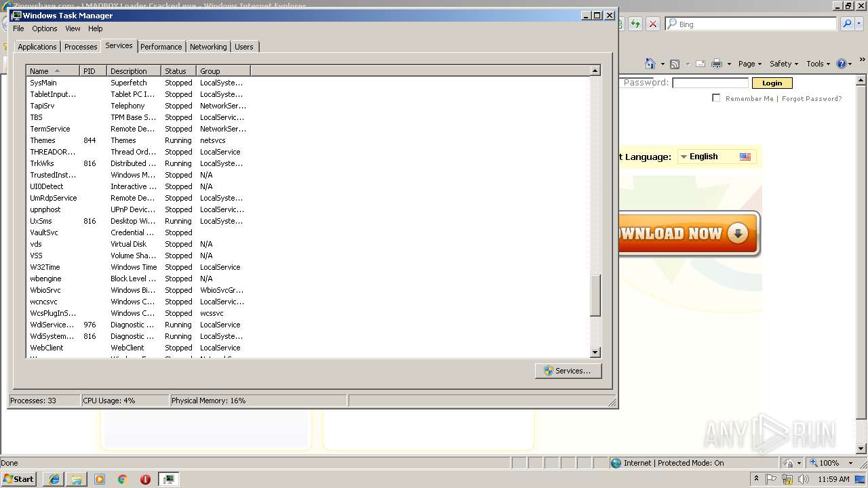Expand the Print dropdown arrow
This screenshot has width=868, height=488.
coord(729,64)
